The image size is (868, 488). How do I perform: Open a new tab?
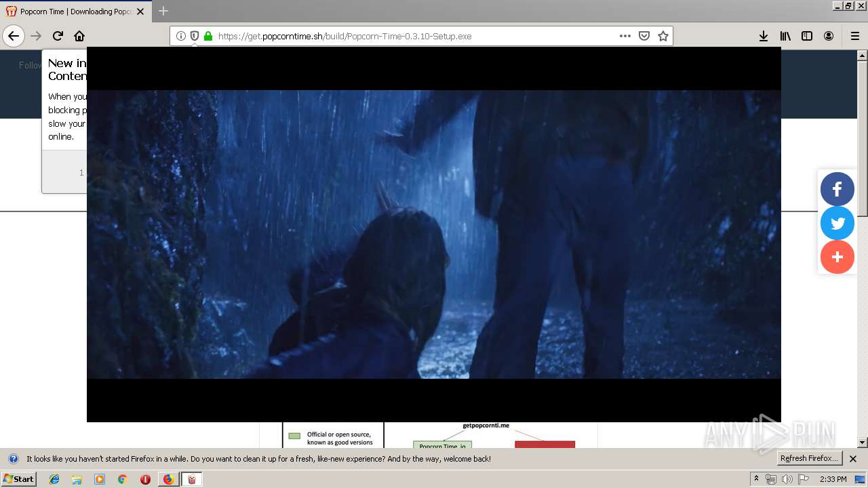click(163, 11)
